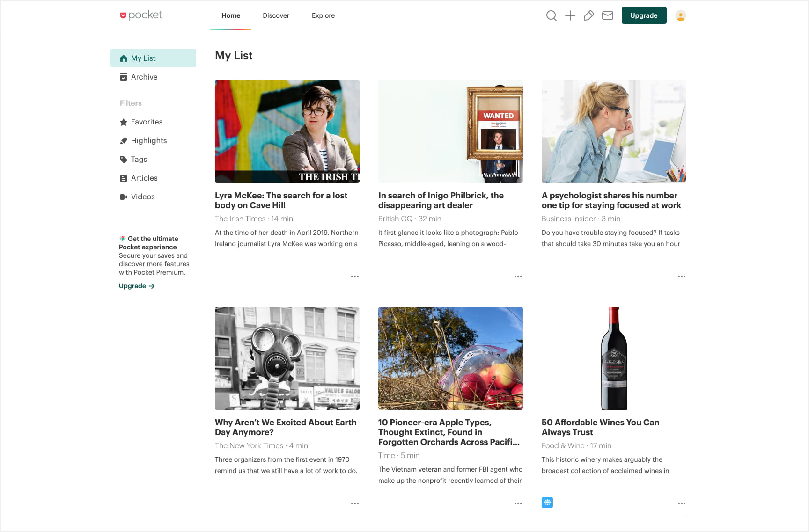
Task: Click the Pocket logo
Action: tap(141, 15)
